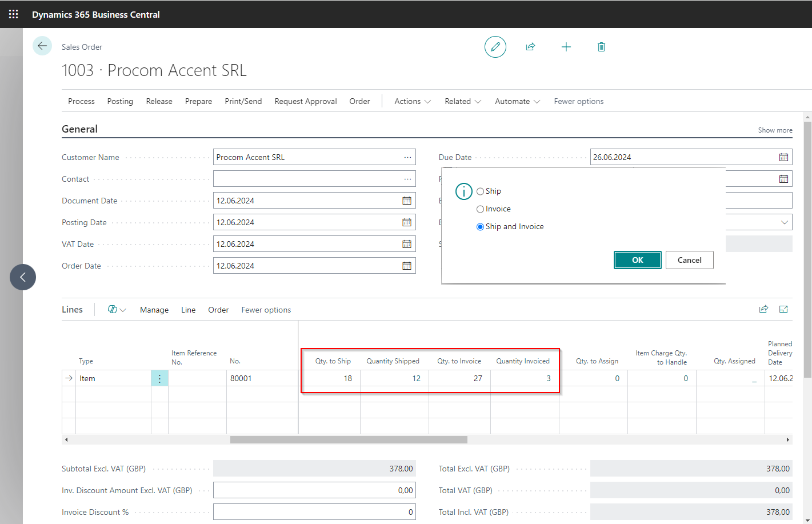Click the round left navigation arrow
Image resolution: width=812 pixels, height=524 pixels.
(23, 277)
